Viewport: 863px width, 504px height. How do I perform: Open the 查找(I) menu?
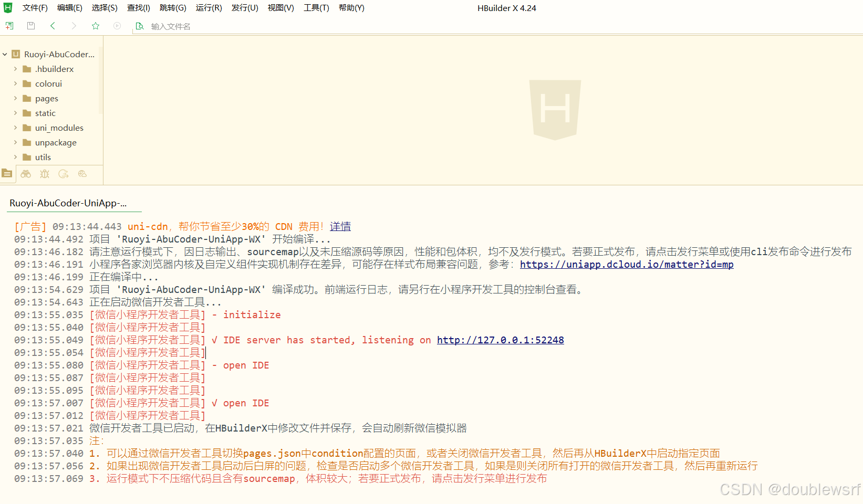(x=139, y=8)
